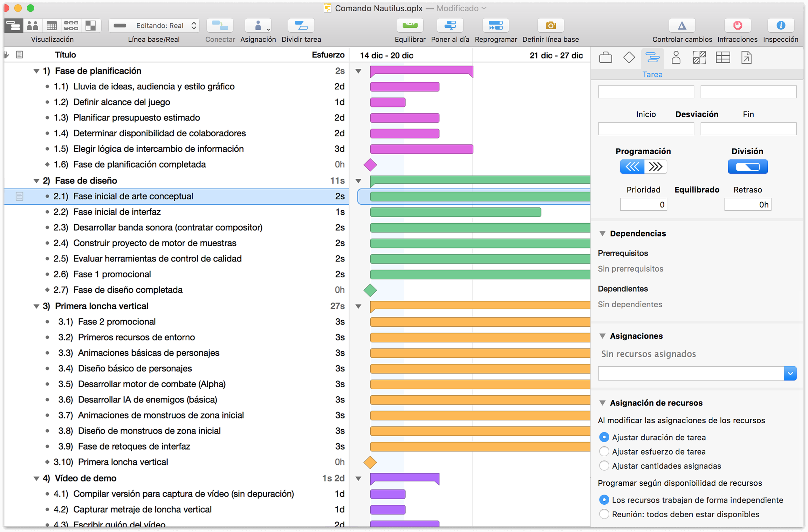
Task: Collapse the Fase de diseño section
Action: click(x=36, y=180)
